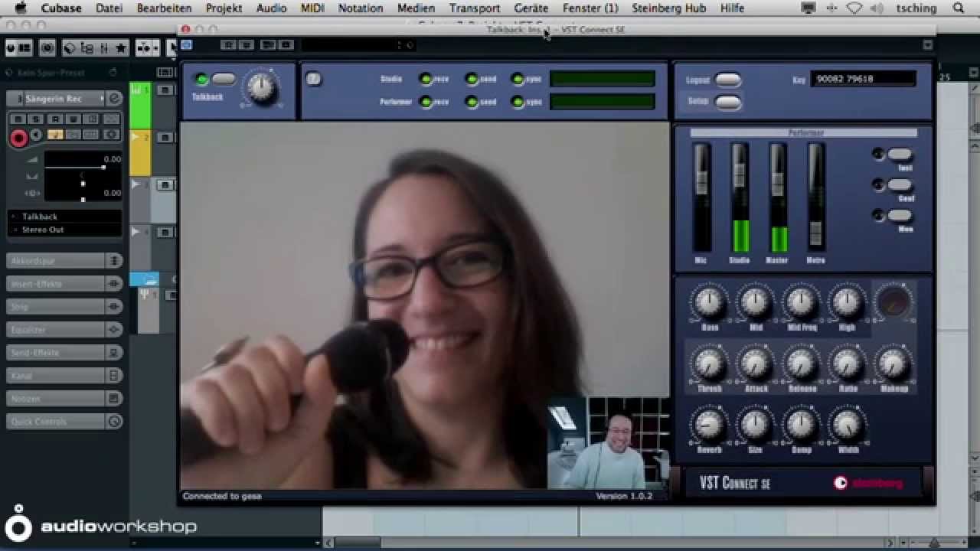Image resolution: width=980 pixels, height=551 pixels.
Task: Open the Transport menu
Action: [475, 8]
